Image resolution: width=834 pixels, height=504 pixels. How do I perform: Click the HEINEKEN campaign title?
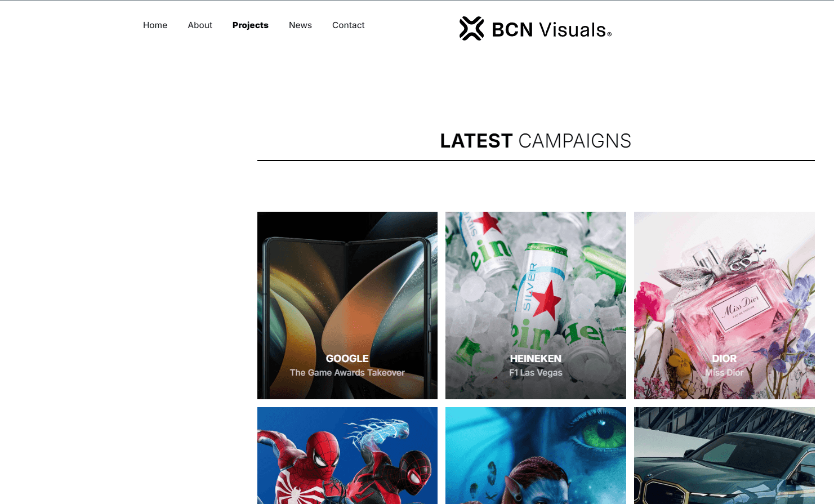(536, 359)
